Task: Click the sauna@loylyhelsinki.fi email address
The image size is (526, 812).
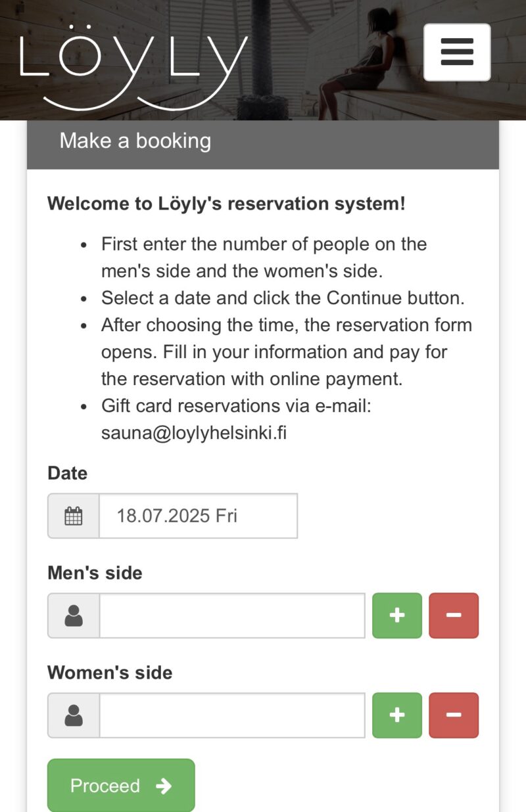Action: [x=194, y=434]
